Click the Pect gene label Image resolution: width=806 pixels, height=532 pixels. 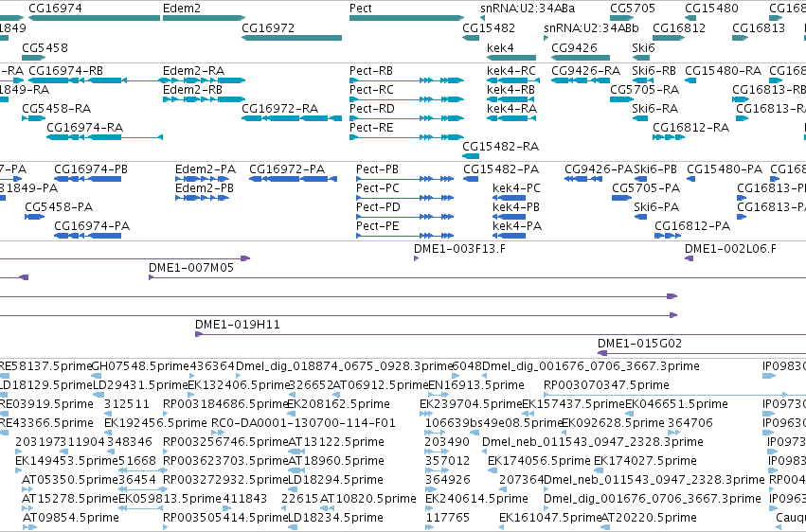(360, 9)
